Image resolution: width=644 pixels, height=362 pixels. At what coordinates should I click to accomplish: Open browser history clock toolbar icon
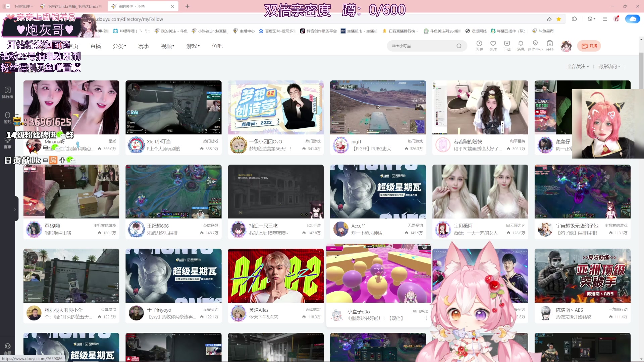click(591, 19)
